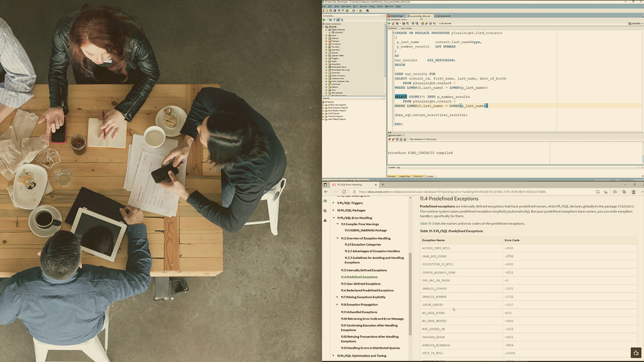Viewport: 644px width, 362px height.
Task: Open 11.3 Internally Defined Exceptions link
Action: [364, 270]
